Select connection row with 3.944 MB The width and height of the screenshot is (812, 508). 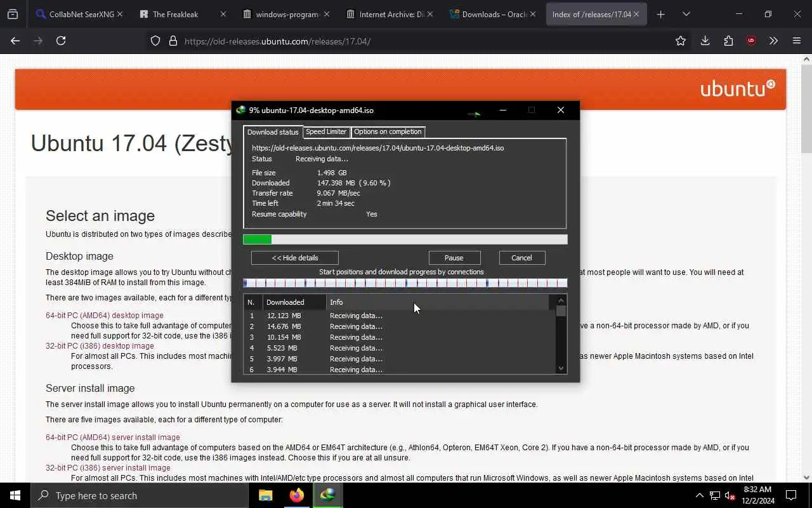pyautogui.click(x=400, y=370)
